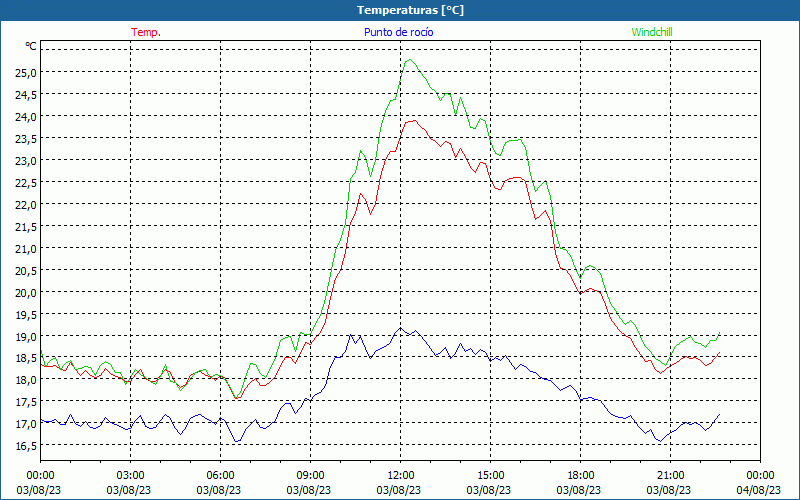800x500 pixels.
Task: Click the 21,5 value on the y-axis
Action: point(26,227)
